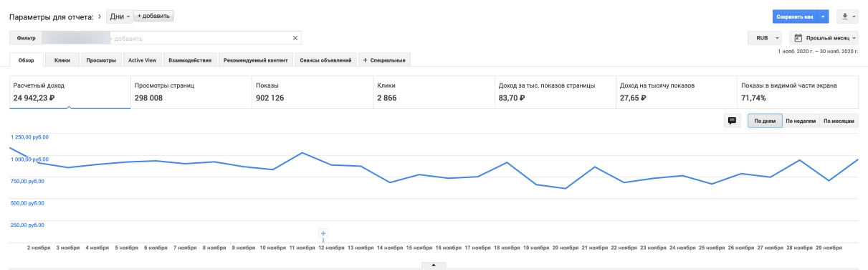Clear the filter with the X icon
Screen dimensions: 868x270
(x=295, y=38)
